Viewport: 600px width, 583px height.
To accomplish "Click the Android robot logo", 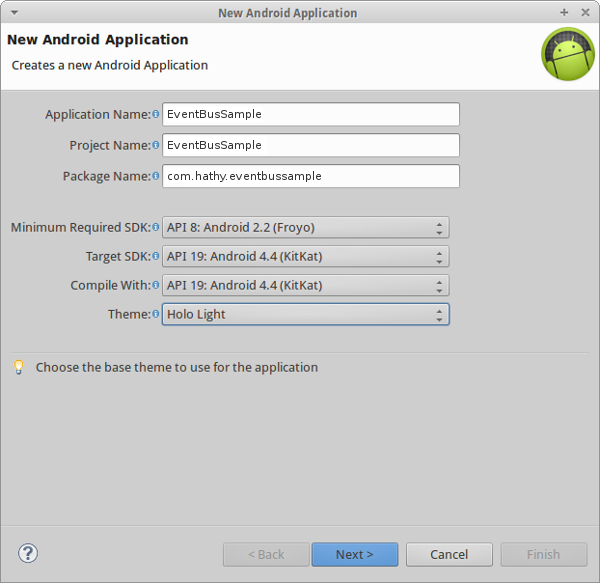I will coord(568,54).
